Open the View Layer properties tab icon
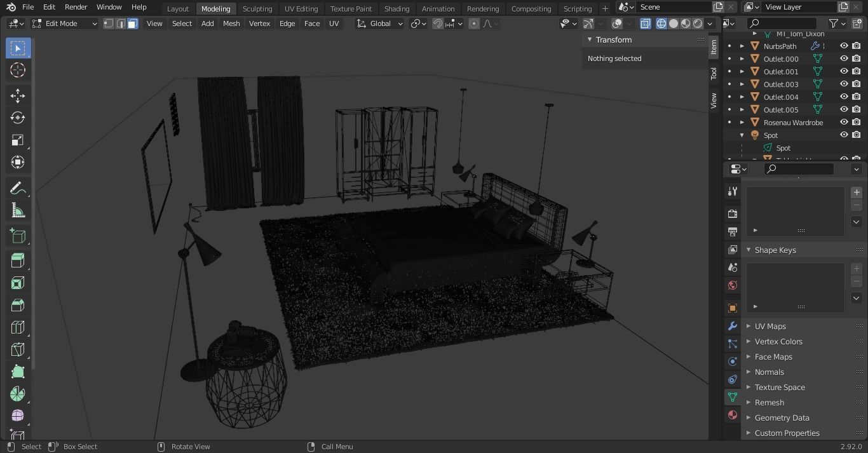The image size is (868, 453). coord(733,249)
